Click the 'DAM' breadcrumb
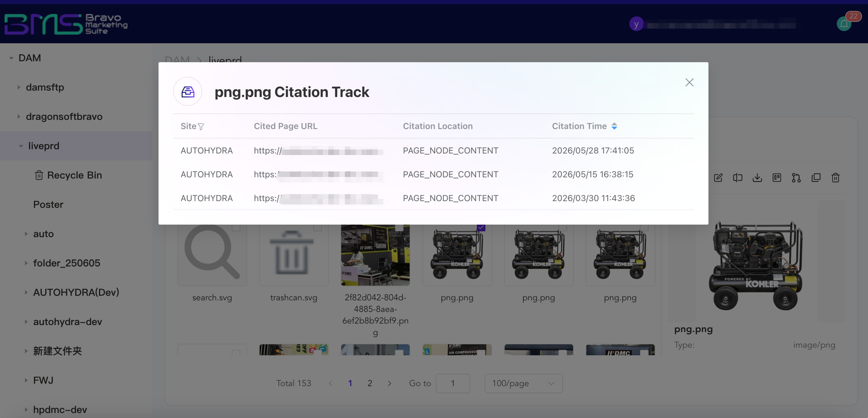This screenshot has height=418, width=868. (x=177, y=60)
